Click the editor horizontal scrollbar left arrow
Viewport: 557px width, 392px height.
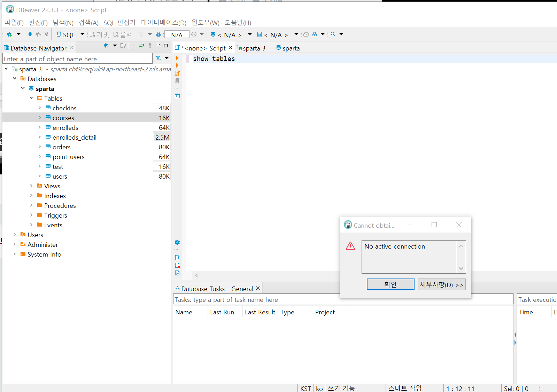[197, 275]
